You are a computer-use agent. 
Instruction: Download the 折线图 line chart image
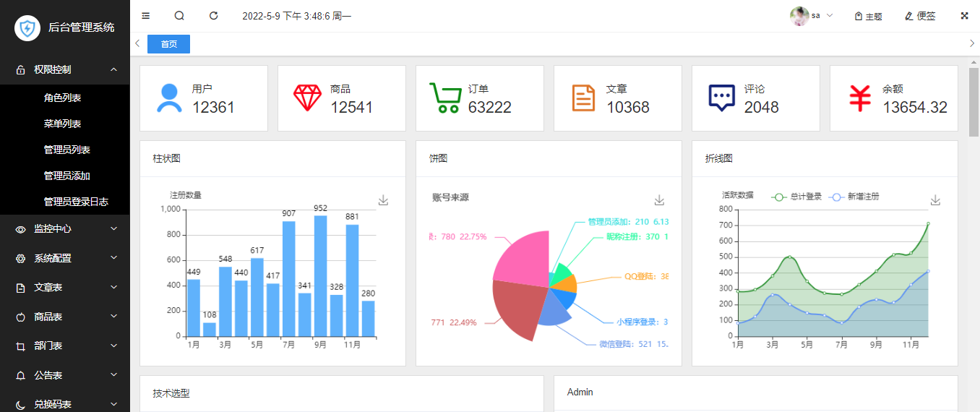[935, 200]
